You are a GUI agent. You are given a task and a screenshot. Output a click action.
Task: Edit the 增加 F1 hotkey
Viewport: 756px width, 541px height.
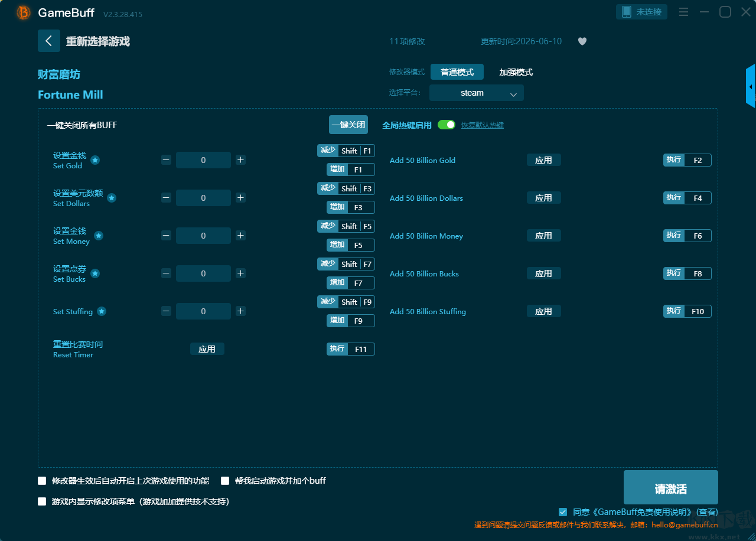351,170
